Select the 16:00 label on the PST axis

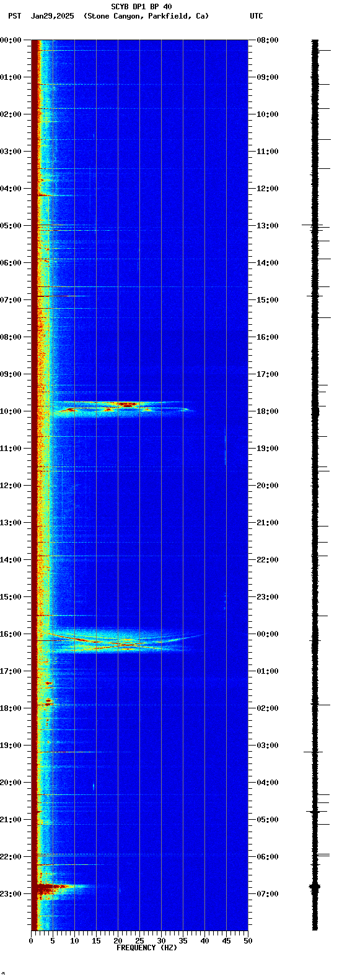(x=11, y=634)
